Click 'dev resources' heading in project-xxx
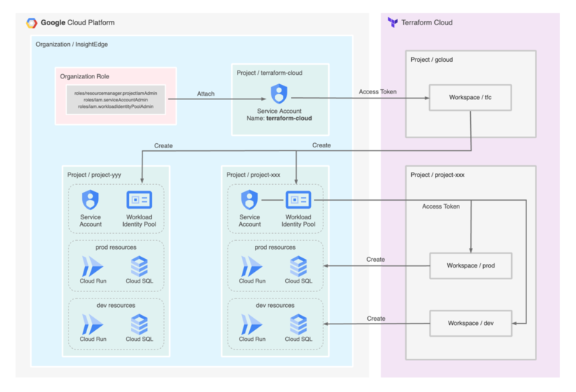This screenshot has height=392, width=576. point(275,306)
